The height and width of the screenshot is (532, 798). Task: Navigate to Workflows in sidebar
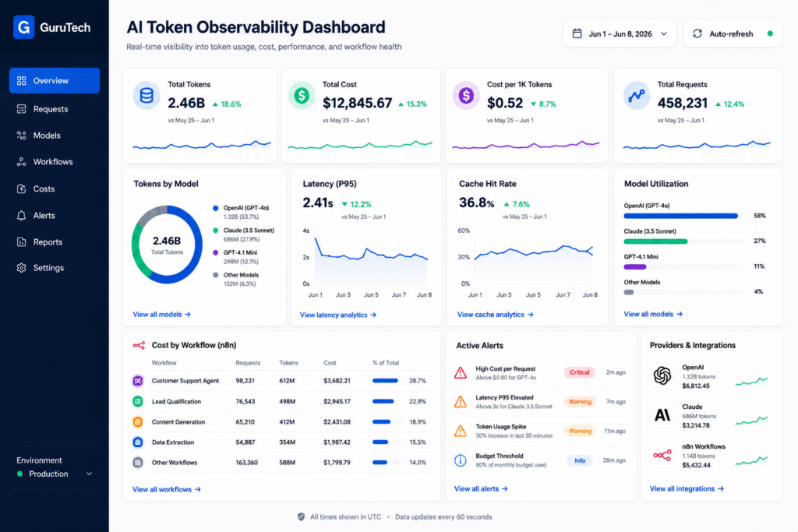pos(55,162)
